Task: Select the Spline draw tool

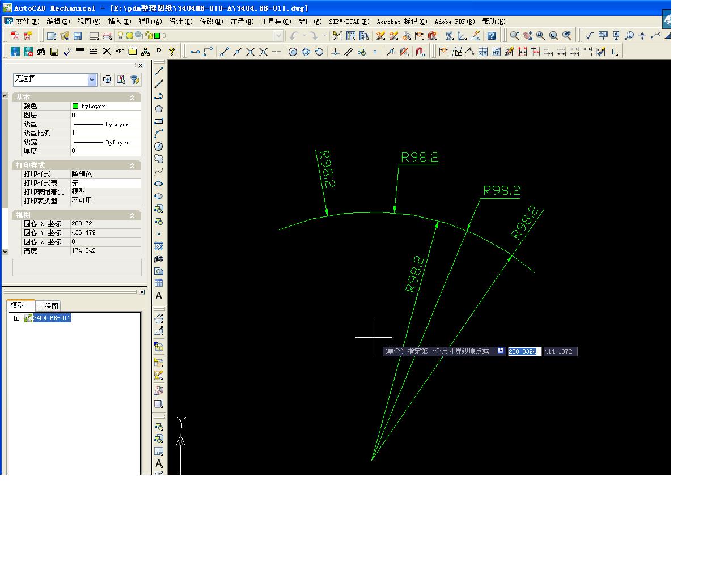Action: [159, 171]
